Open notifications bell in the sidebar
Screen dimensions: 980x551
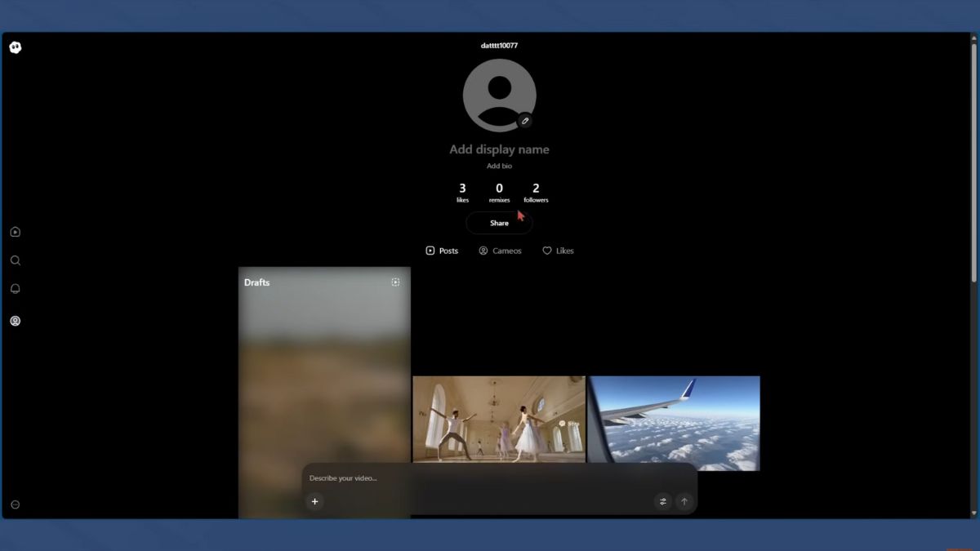(15, 289)
